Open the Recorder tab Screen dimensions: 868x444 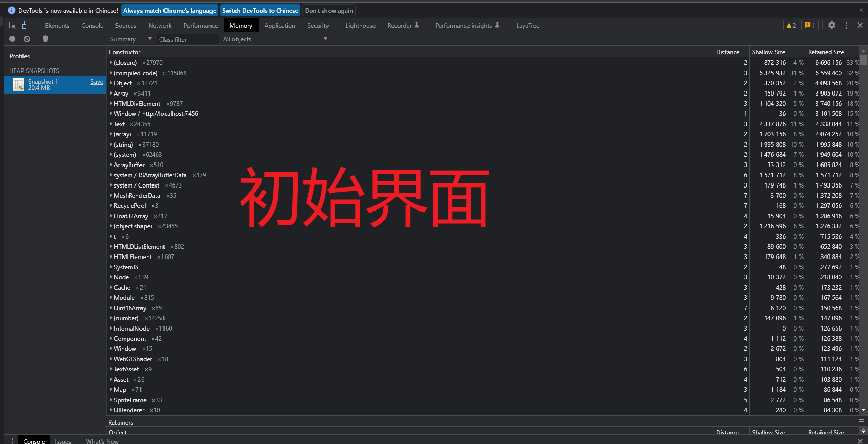403,25
